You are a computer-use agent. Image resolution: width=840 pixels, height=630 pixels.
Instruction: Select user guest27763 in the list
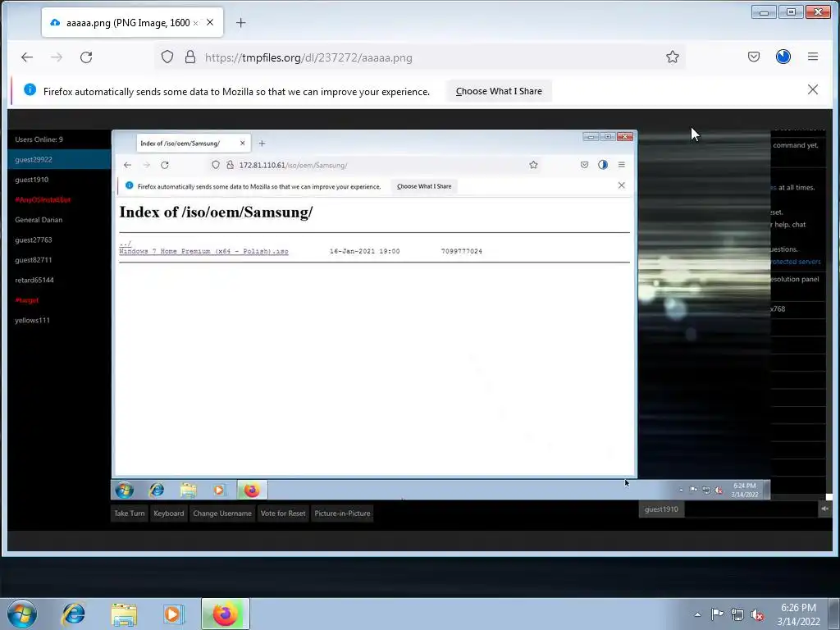click(59, 240)
